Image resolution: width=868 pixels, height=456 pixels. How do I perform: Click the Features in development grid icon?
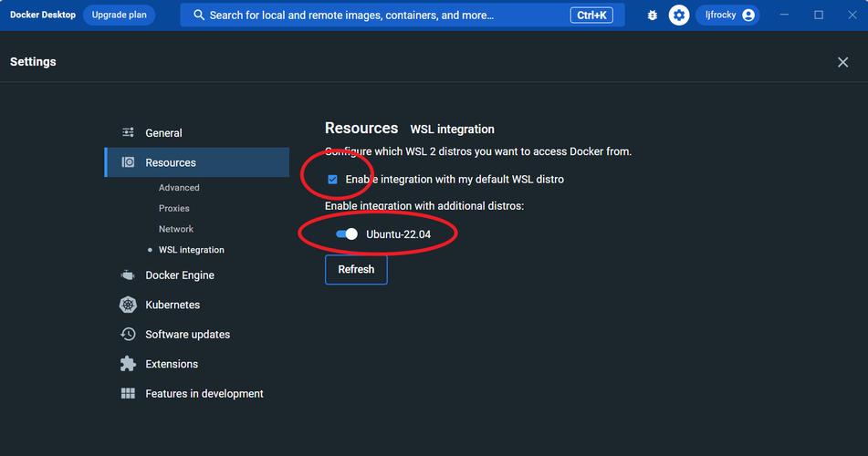point(128,393)
